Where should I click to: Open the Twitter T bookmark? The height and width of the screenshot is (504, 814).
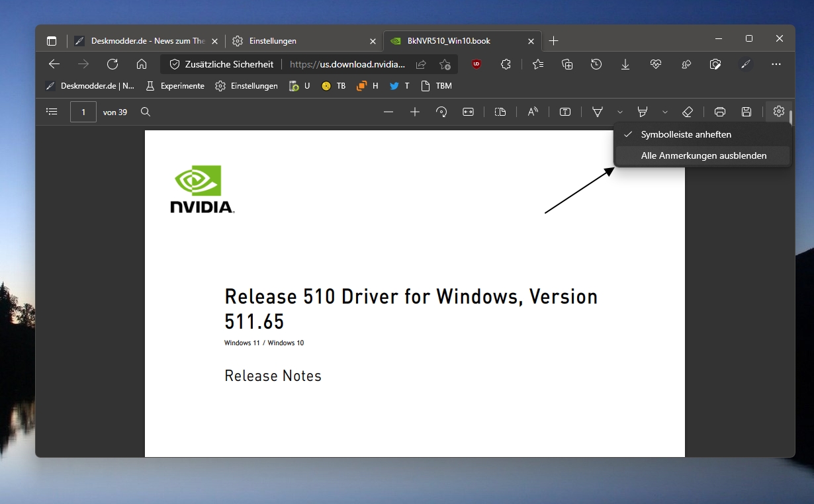point(399,86)
